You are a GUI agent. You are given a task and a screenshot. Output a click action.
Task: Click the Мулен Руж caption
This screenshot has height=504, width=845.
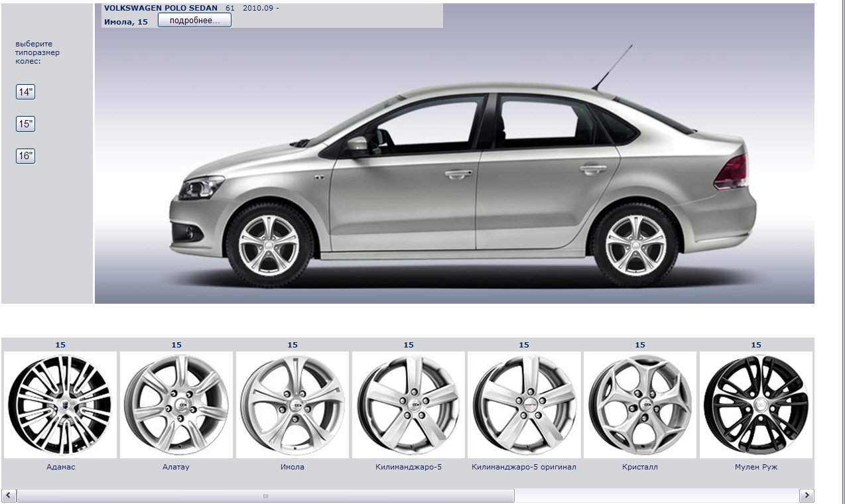[x=756, y=467]
